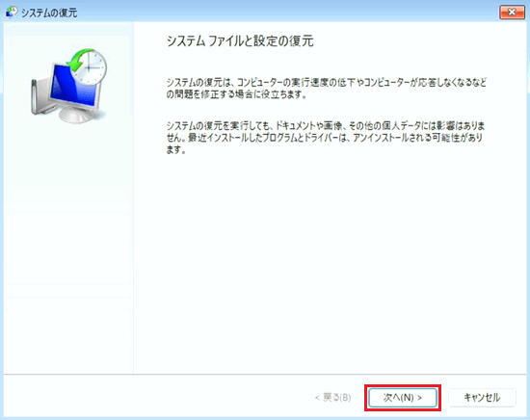Click the computer and clock restore illustration

[69, 86]
